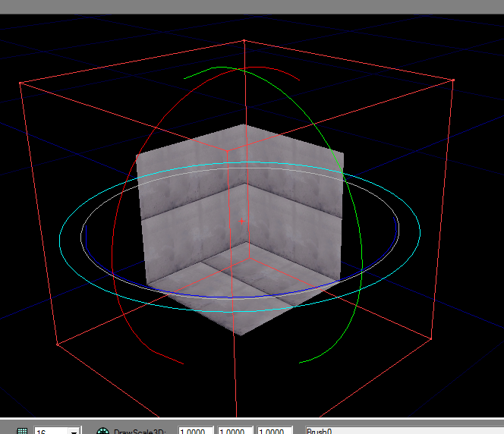This screenshot has width=504, height=434.
Task: Click the gray viewport header bar
Action: point(252,7)
